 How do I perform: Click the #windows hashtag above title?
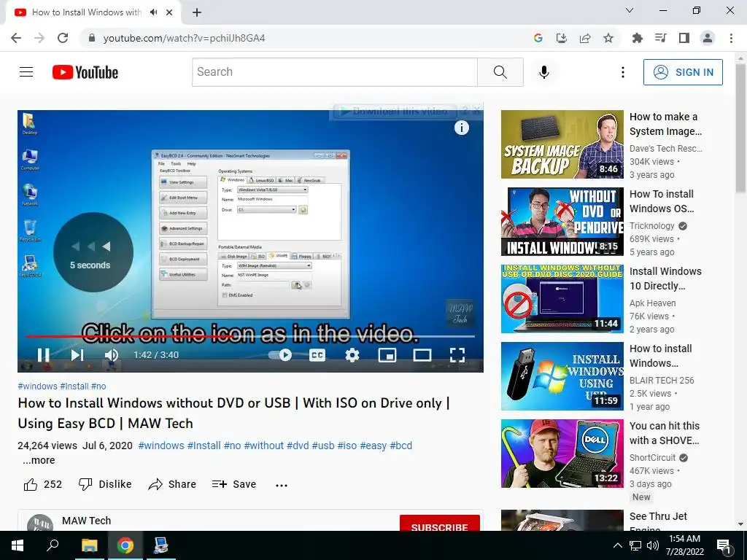click(x=37, y=386)
